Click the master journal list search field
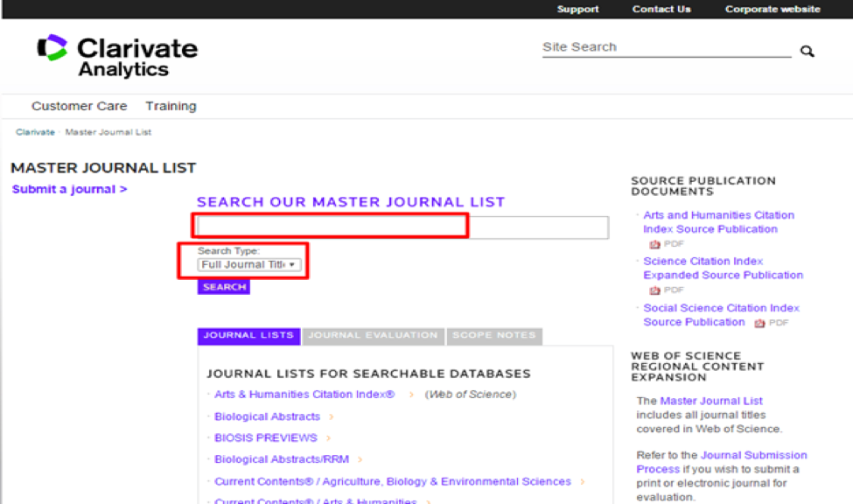The width and height of the screenshot is (853, 504). coord(402,227)
